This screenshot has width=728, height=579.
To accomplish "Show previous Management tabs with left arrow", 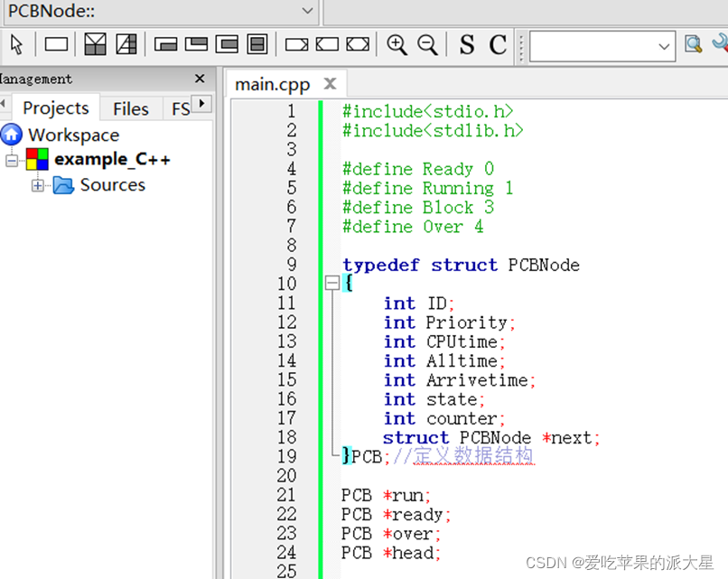I will click(3, 103).
